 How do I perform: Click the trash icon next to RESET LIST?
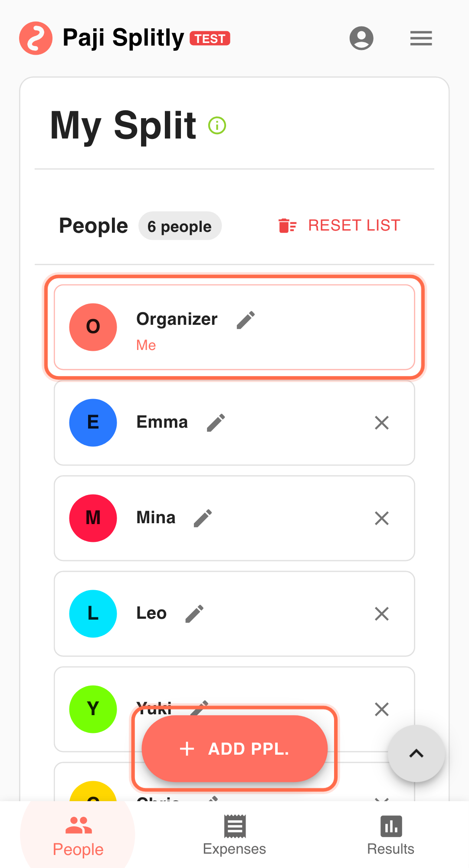pyautogui.click(x=286, y=225)
